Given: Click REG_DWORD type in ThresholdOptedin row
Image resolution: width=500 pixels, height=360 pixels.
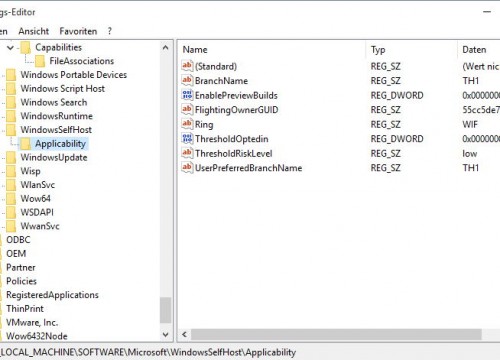Looking at the screenshot, I should point(397,139).
